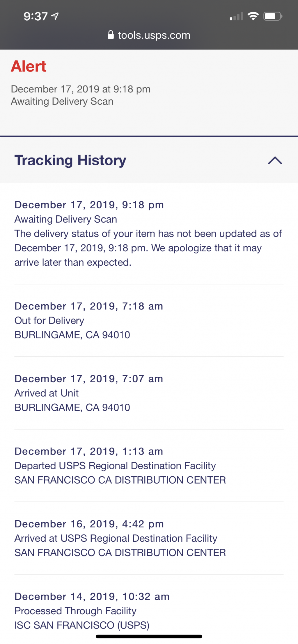Tap the battery indicator icon

pos(273,16)
